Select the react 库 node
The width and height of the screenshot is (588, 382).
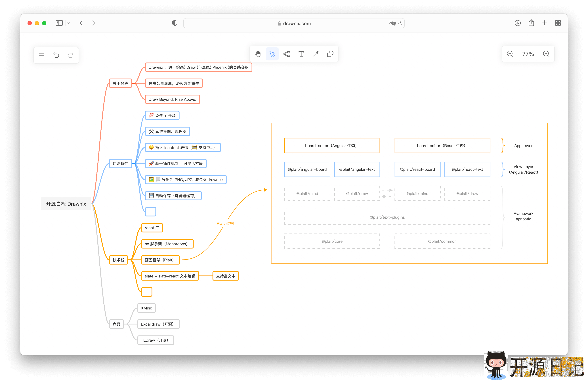click(152, 228)
